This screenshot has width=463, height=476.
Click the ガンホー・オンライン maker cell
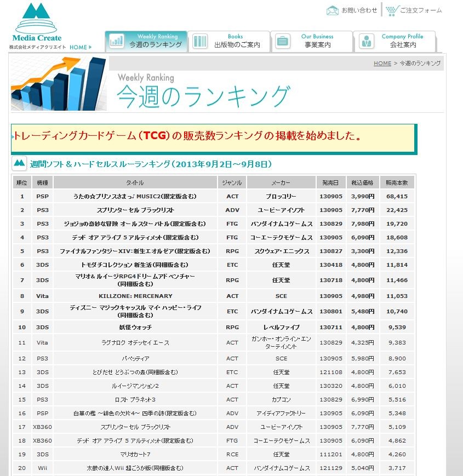[x=281, y=343]
